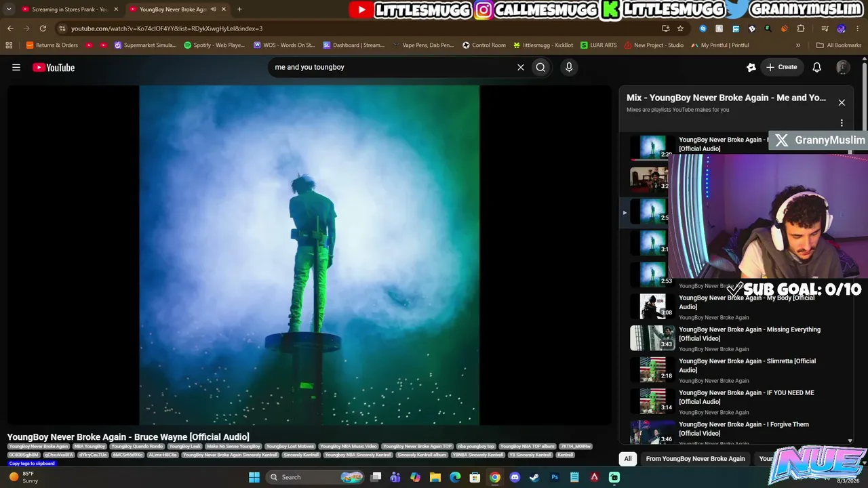The image size is (868, 488).
Task: Open My Printful | Printful bookmark
Action: (720, 45)
